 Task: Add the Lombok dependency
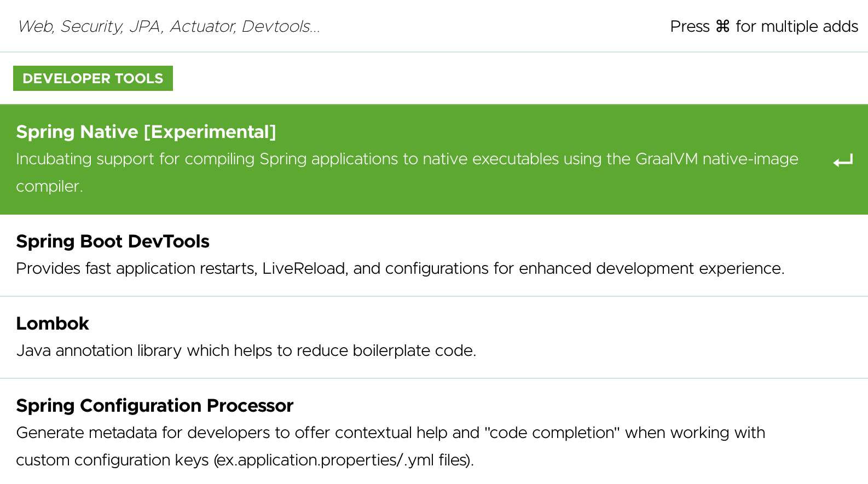434,337
